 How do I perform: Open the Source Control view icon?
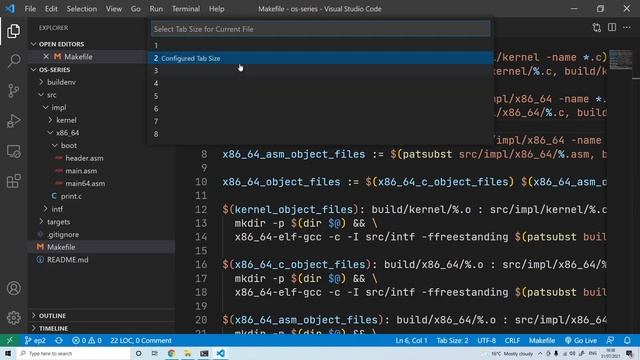click(13, 91)
